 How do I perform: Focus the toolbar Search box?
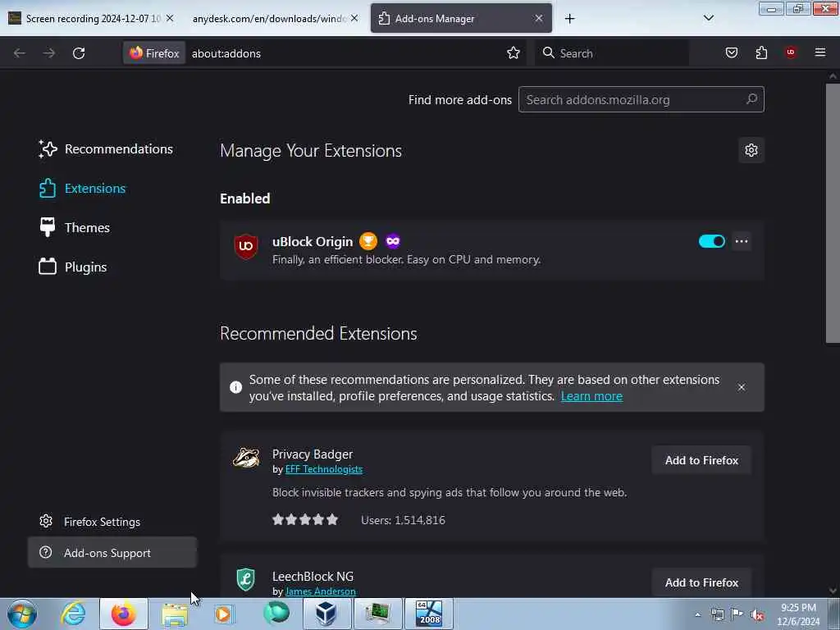[611, 53]
